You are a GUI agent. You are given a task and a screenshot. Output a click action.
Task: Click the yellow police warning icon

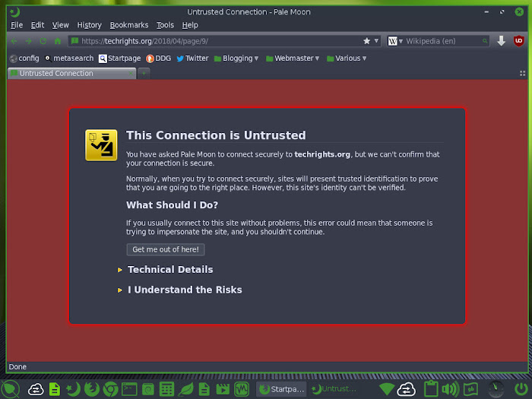tap(101, 145)
